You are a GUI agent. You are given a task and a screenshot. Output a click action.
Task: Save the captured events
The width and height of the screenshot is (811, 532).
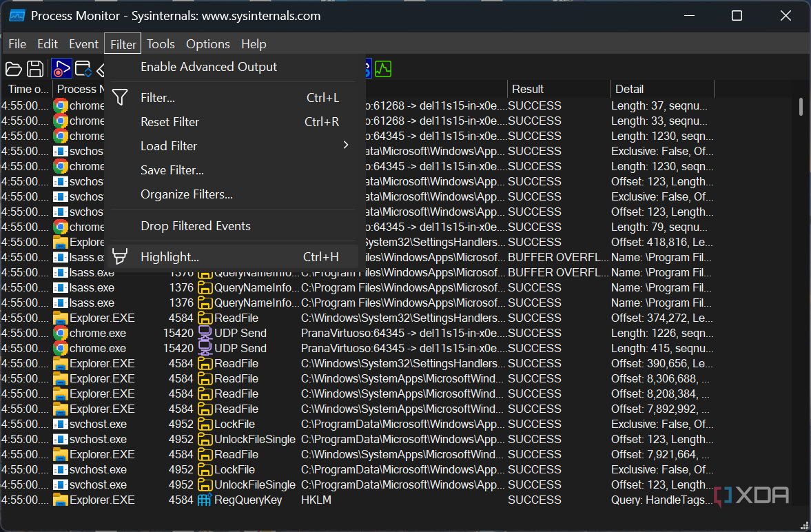click(35, 68)
